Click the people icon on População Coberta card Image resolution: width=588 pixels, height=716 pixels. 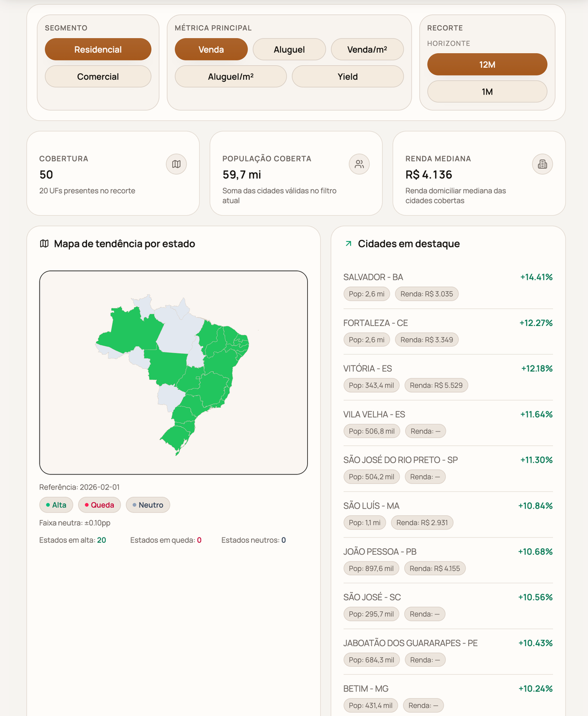point(359,164)
